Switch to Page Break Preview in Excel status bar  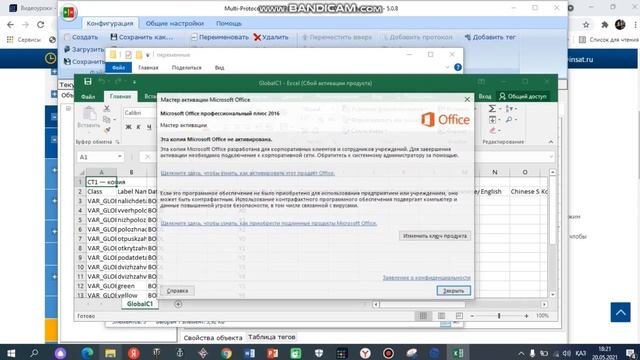coord(459,316)
